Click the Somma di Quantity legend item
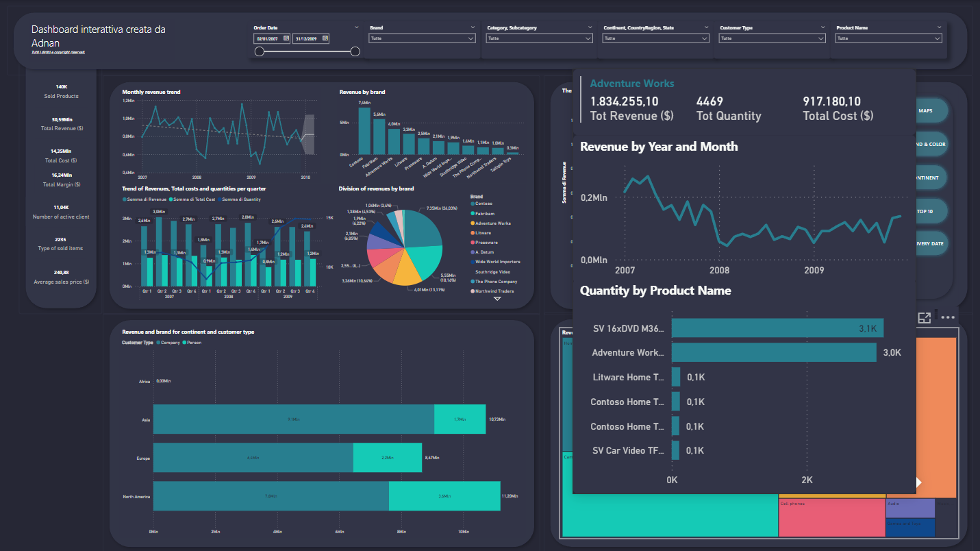980x551 pixels. click(x=240, y=199)
